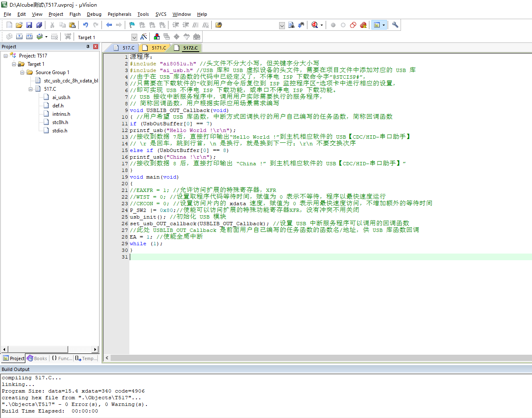532x418 pixels.
Task: Comment out the selection
Action: point(196,25)
